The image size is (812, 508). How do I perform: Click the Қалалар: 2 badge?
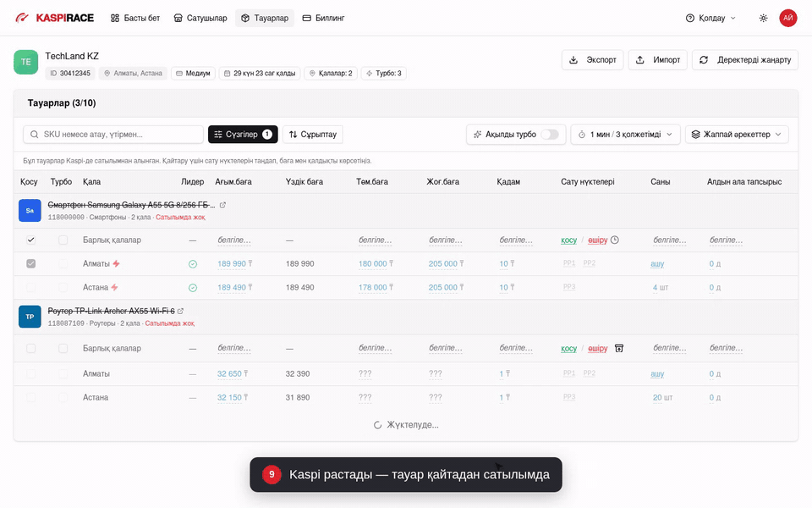[331, 73]
